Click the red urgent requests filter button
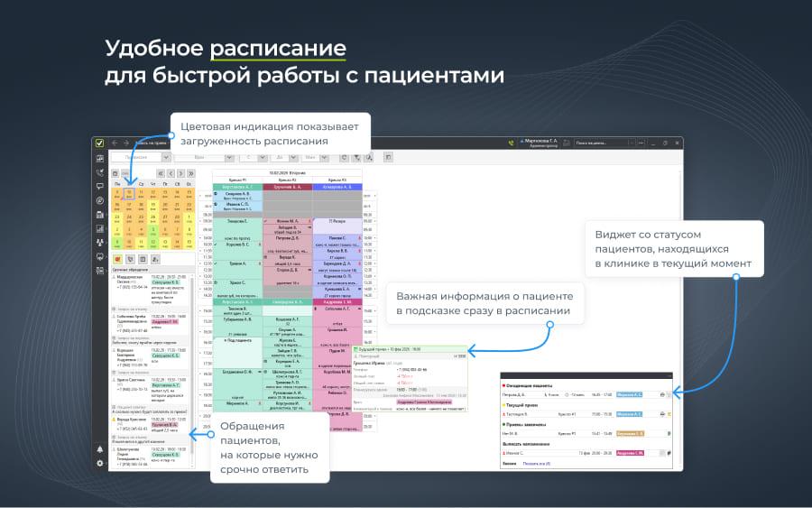Image resolution: width=812 pixels, height=508 pixels. (x=117, y=259)
